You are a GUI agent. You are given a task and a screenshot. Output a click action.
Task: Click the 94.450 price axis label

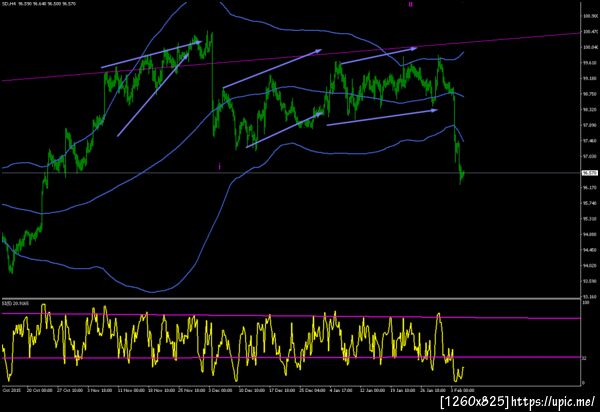point(590,250)
